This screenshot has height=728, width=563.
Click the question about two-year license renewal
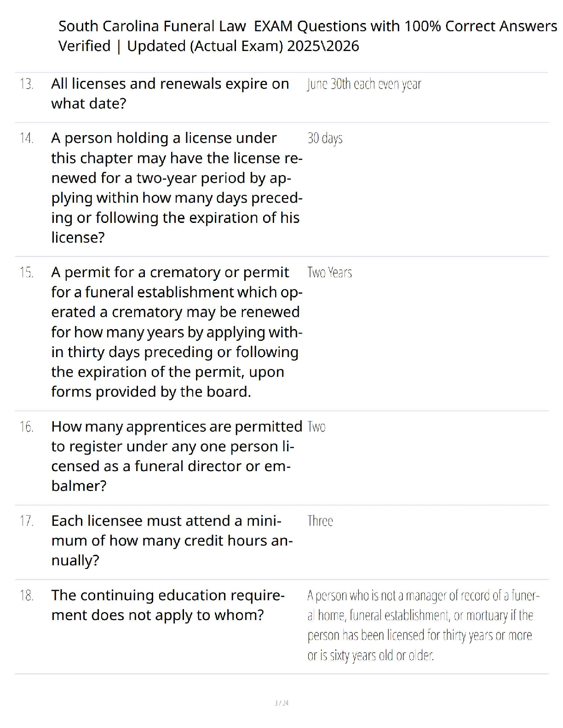click(177, 188)
